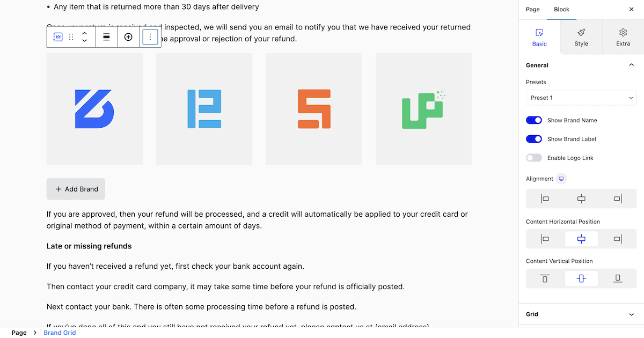Click the responsive device icon beside Alignment
644x338 pixels.
561,179
